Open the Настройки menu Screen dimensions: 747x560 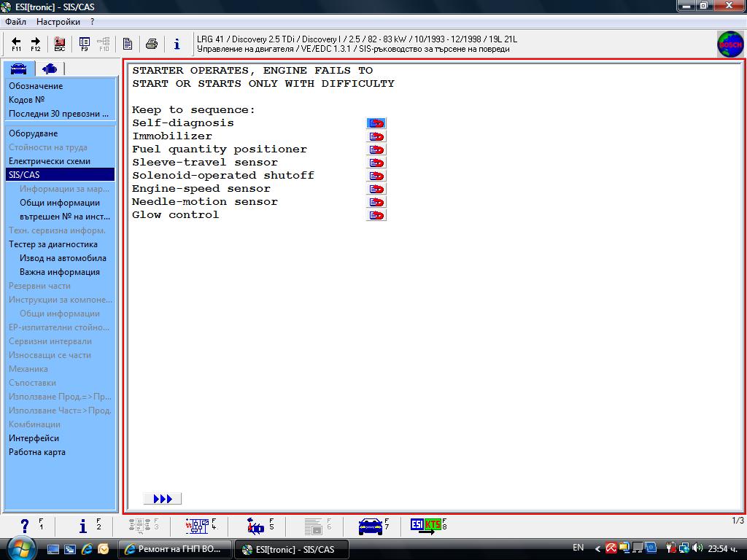point(58,22)
